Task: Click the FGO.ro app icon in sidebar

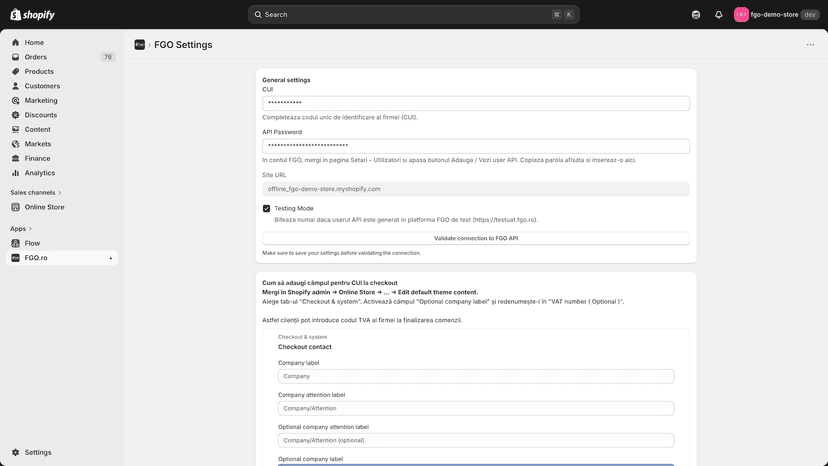Action: tap(15, 258)
